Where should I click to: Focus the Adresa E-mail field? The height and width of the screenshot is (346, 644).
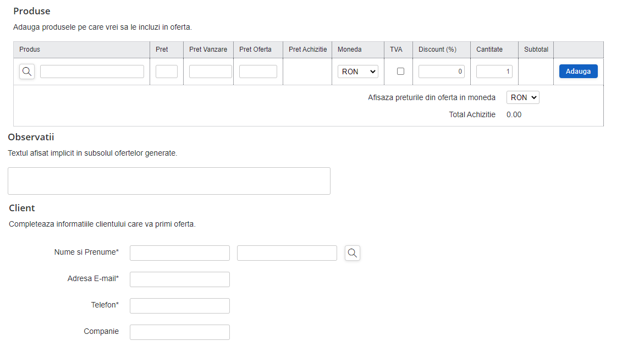(180, 279)
